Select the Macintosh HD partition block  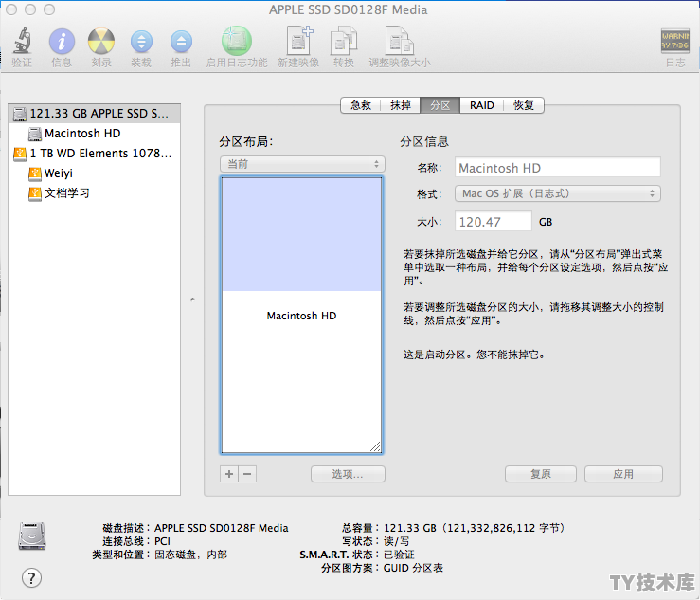[x=302, y=316]
